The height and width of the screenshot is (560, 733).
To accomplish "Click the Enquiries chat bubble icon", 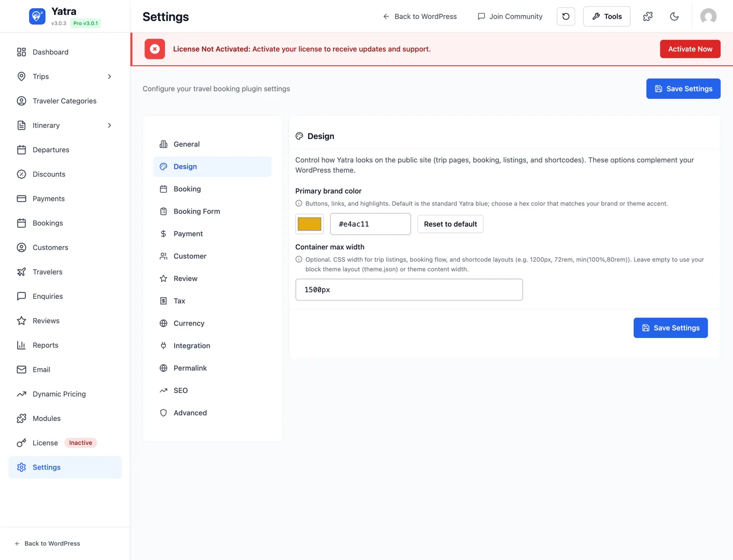I will (21, 296).
